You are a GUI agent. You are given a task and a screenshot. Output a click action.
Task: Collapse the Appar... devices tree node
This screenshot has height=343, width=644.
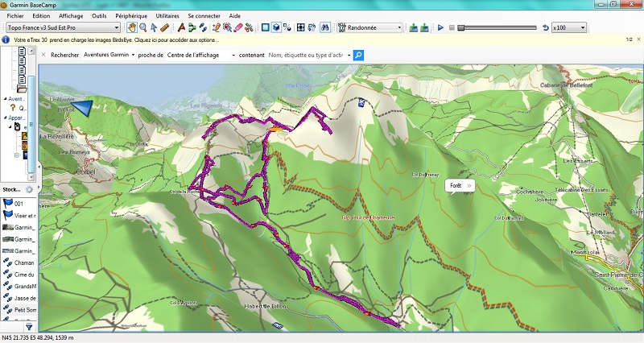(x=6, y=118)
